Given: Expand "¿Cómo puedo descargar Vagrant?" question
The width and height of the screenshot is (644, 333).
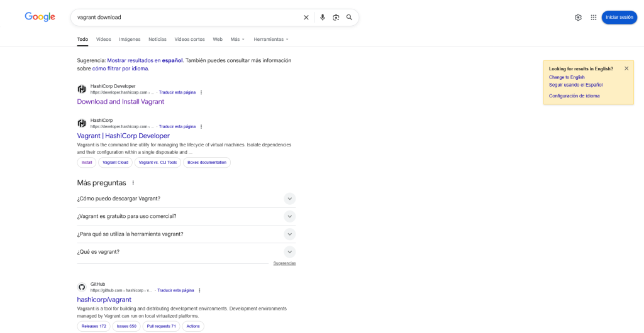Looking at the screenshot, I should 289,199.
